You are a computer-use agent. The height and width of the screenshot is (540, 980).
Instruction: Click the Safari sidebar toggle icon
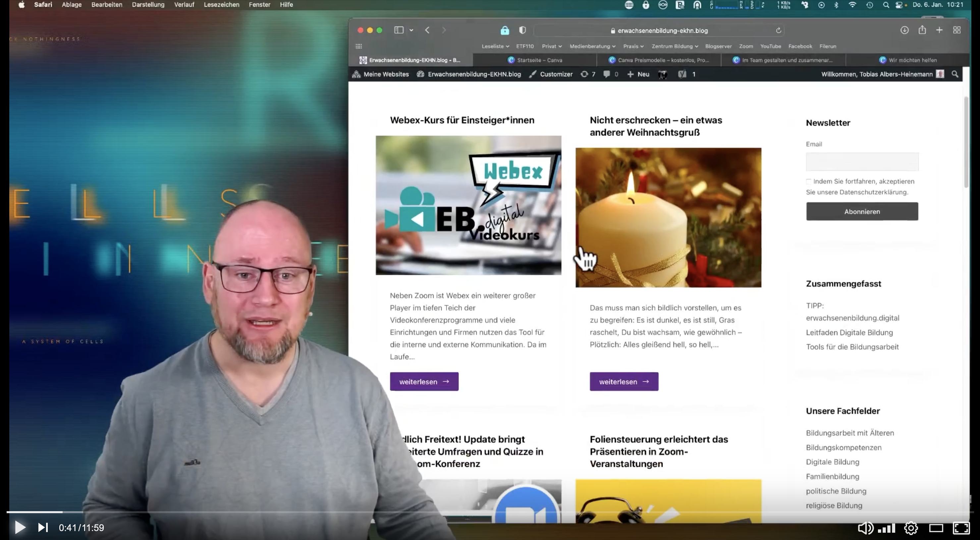(x=399, y=30)
